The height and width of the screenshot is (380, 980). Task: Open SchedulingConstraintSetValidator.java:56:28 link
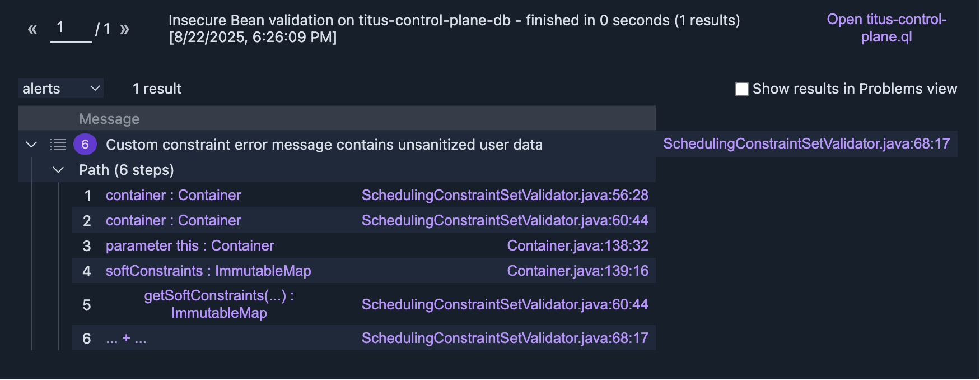click(x=505, y=195)
